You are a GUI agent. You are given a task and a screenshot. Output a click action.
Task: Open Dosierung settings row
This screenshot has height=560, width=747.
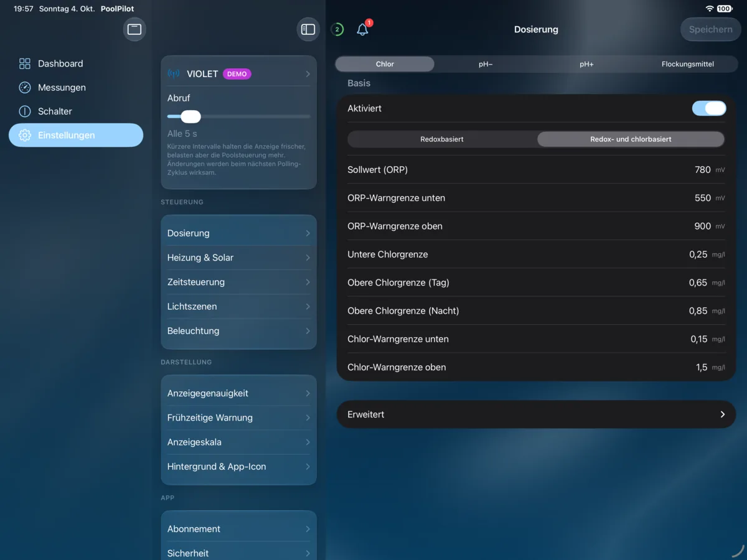click(238, 233)
